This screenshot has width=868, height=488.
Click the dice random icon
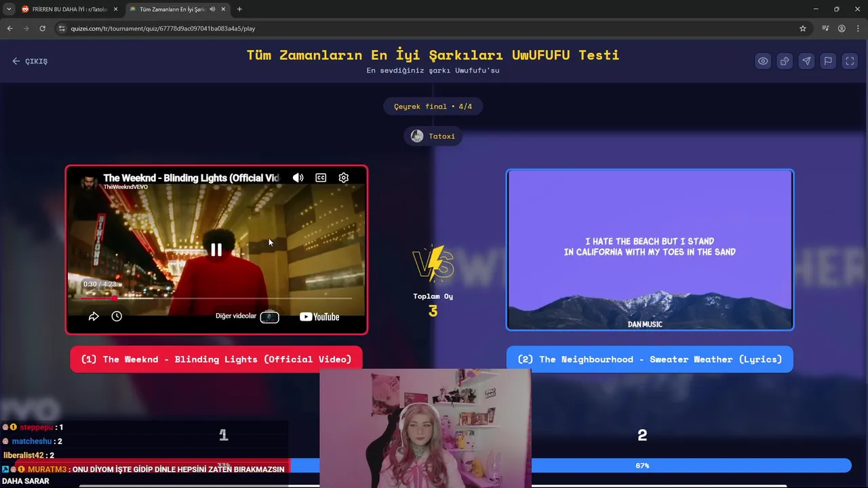[x=785, y=61]
